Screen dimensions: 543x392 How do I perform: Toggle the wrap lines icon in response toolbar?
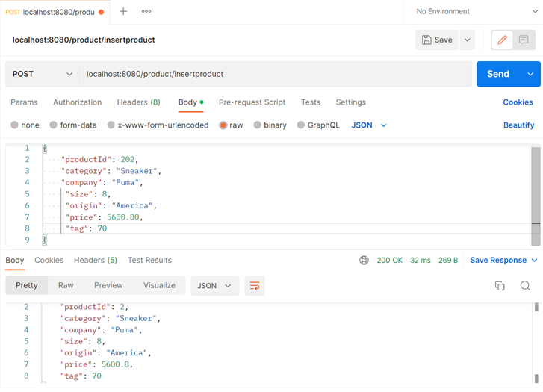[255, 286]
